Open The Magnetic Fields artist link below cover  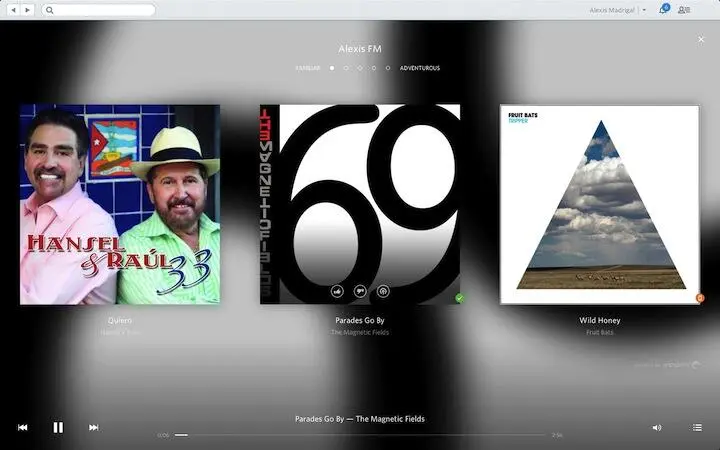[360, 332]
